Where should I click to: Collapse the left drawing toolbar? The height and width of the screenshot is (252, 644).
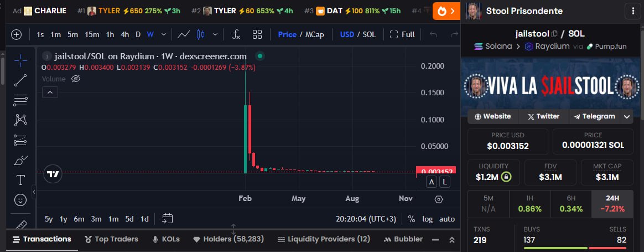pos(34,192)
